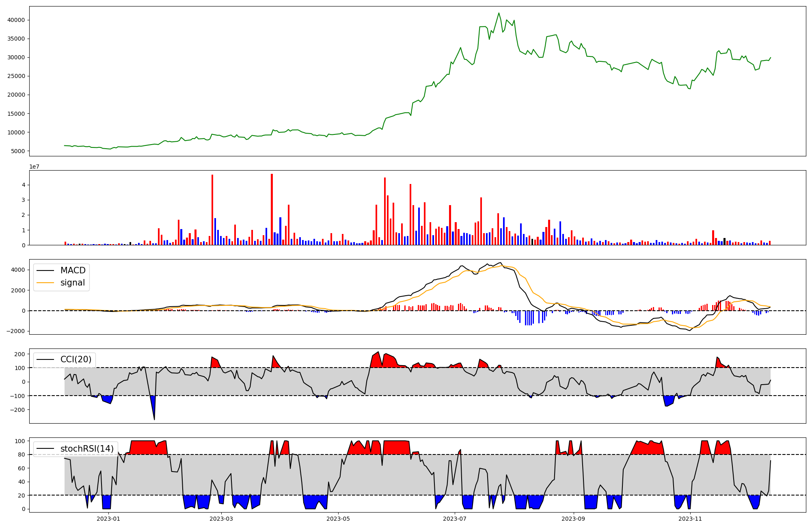This screenshot has width=812, height=528.
Task: Click the highest peak of the green price line
Action: (x=499, y=13)
